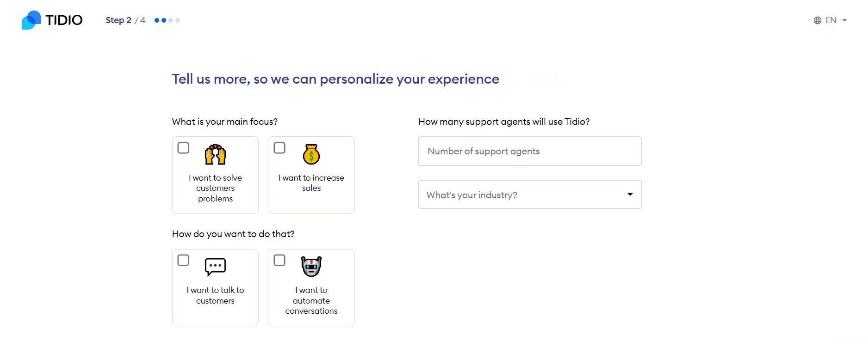Click the first filled progress dot
868x341 pixels.
156,20
